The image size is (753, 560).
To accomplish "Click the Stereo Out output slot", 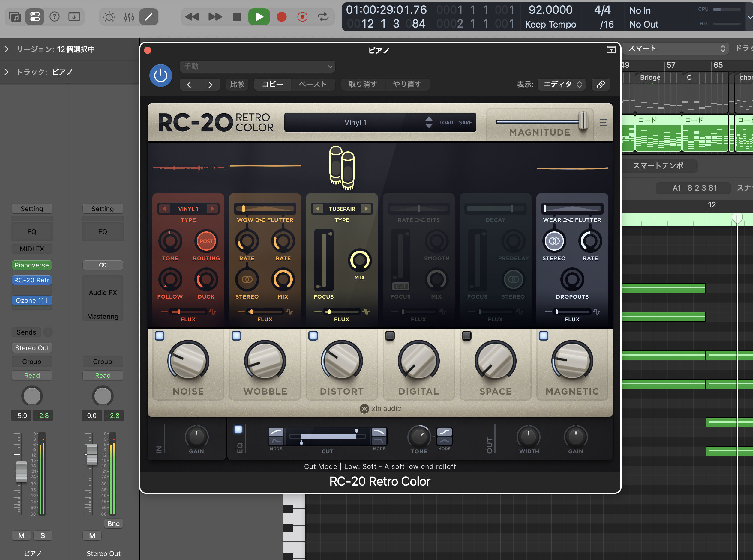I will pyautogui.click(x=32, y=348).
